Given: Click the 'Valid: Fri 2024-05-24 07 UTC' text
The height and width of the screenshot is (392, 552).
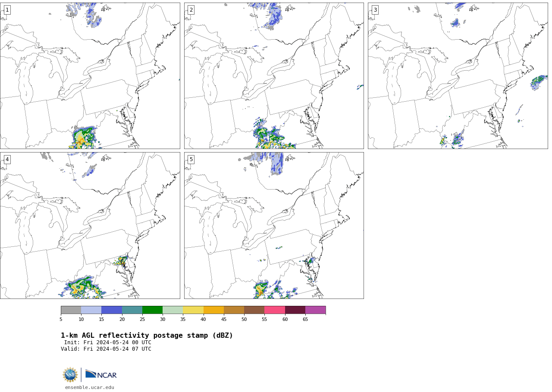Looking at the screenshot, I should pos(106,349).
